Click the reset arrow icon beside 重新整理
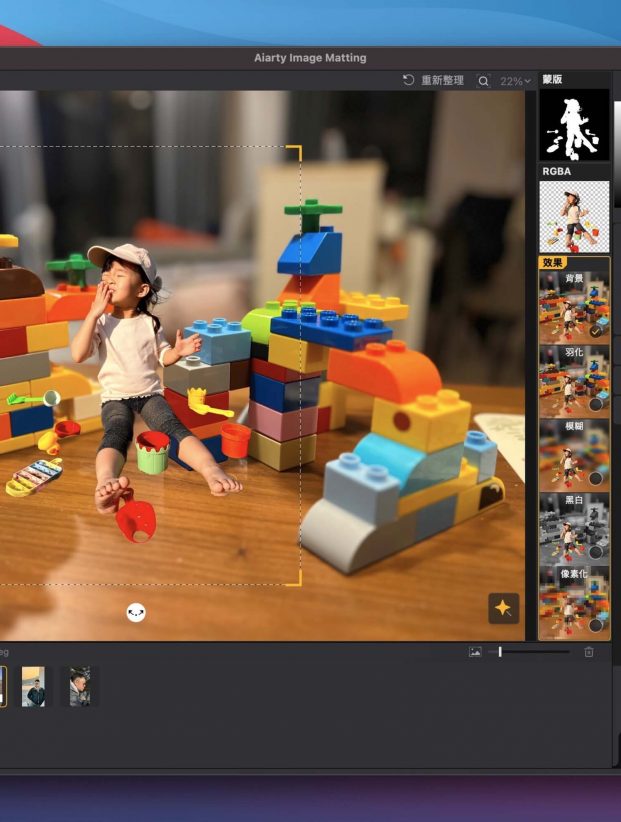Viewport: 621px width, 822px height. tap(408, 81)
